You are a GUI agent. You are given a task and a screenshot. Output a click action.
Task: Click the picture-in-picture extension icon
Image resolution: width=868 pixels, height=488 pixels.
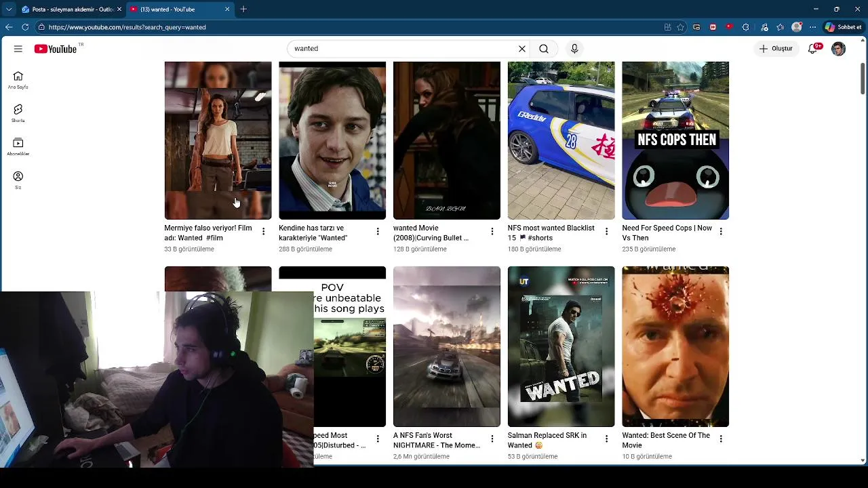(696, 27)
